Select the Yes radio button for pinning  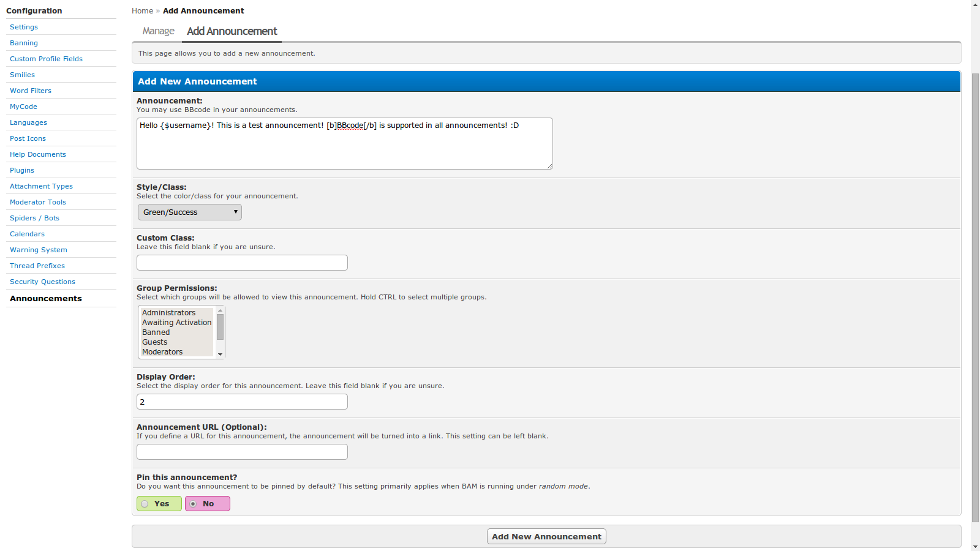tap(145, 504)
